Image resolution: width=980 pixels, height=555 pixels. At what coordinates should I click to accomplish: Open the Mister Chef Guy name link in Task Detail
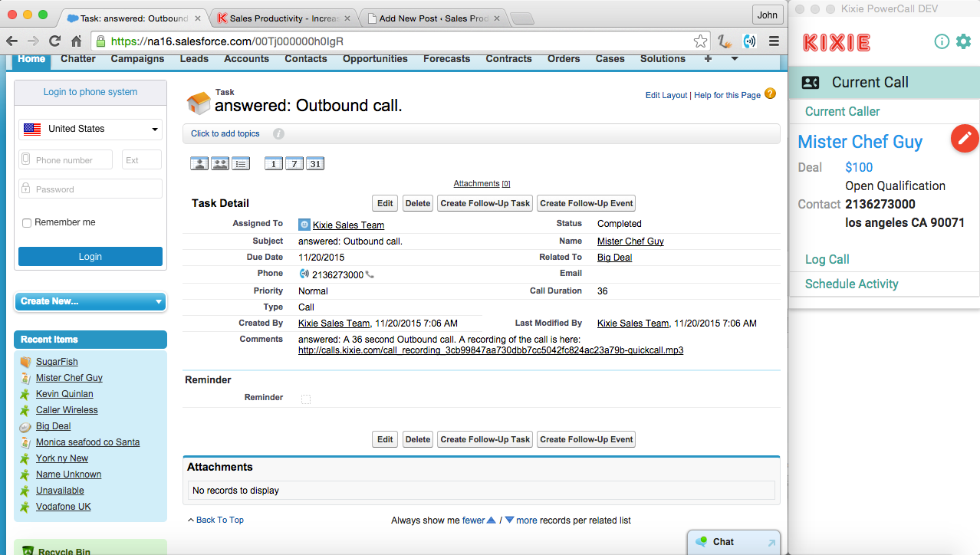click(x=630, y=241)
